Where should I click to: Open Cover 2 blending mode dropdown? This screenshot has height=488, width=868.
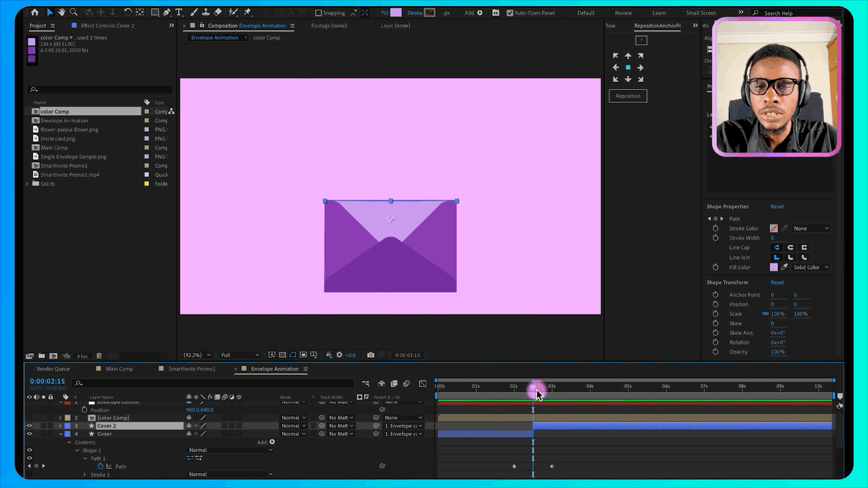tap(294, 426)
